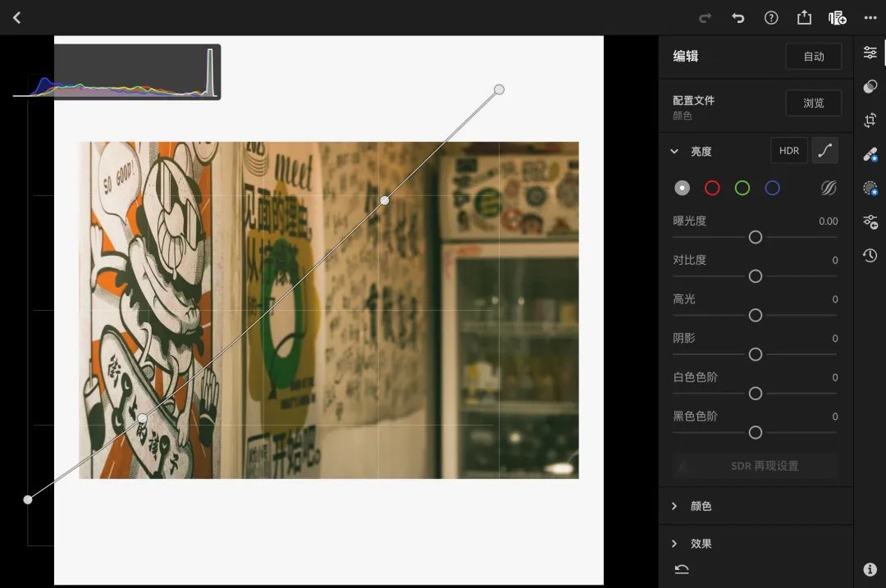
Task: Select the Crop tool in the right sidebar
Action: point(870,120)
